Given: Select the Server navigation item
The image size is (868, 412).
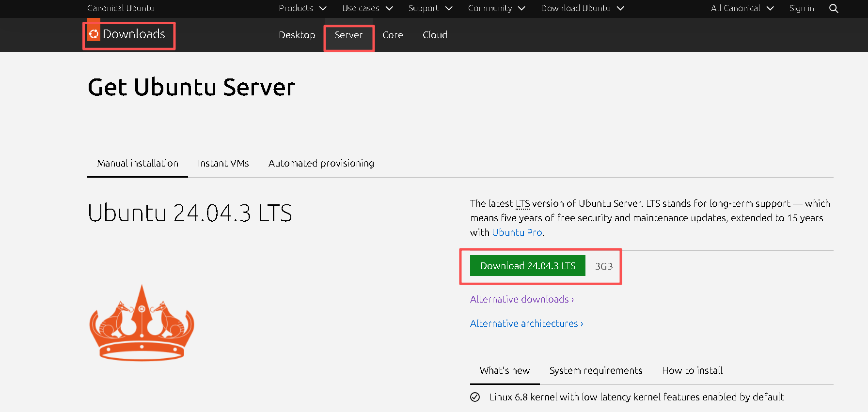Looking at the screenshot, I should point(348,35).
